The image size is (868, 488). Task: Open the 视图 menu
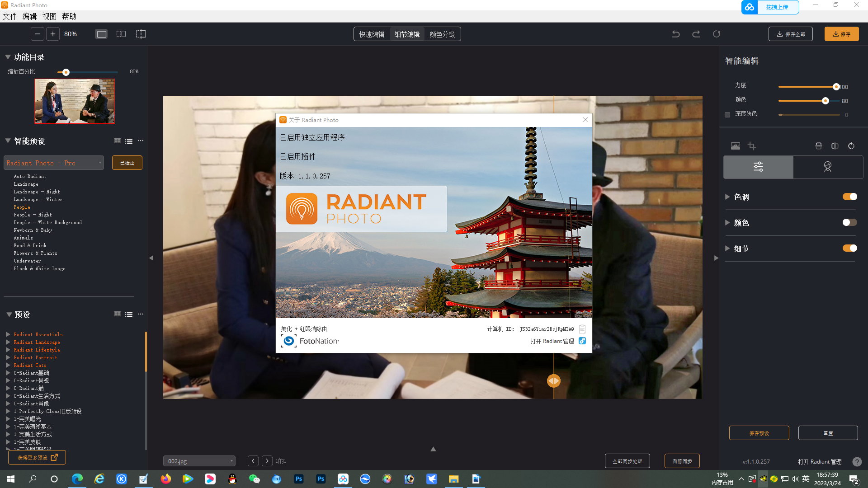click(x=49, y=16)
